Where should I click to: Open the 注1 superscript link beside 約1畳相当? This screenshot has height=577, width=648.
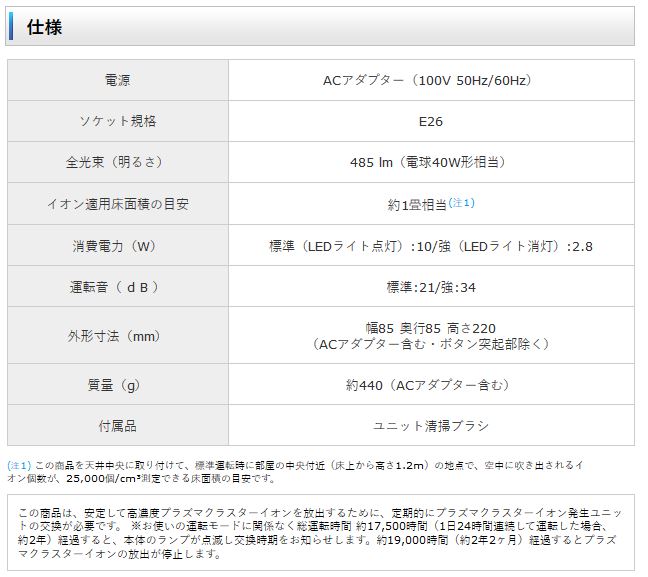pyautogui.click(x=462, y=202)
